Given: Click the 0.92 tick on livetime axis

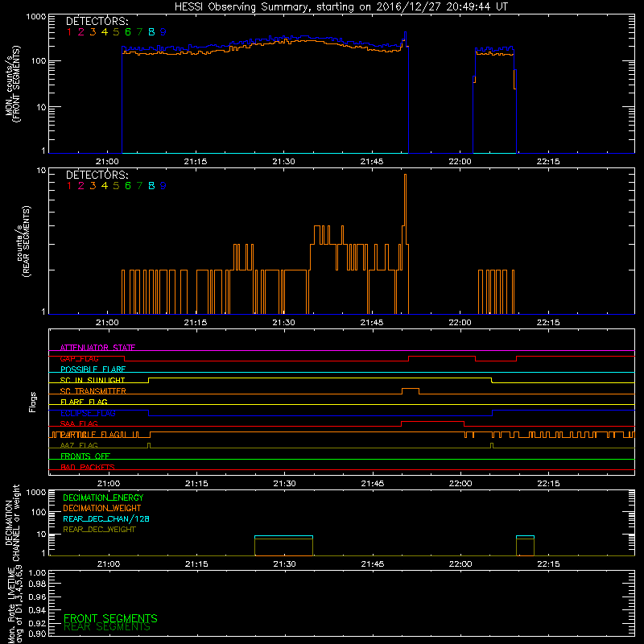Looking at the screenshot, I should coord(37,622).
